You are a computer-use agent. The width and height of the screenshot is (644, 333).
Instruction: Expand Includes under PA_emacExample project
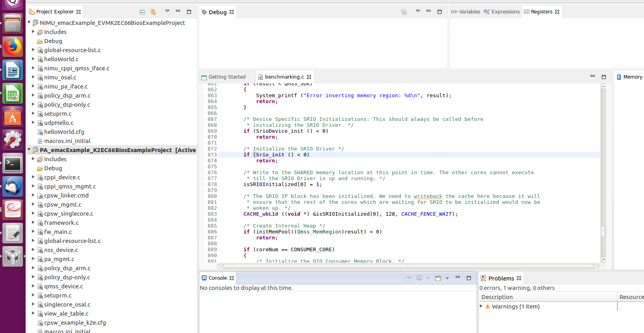point(34,159)
